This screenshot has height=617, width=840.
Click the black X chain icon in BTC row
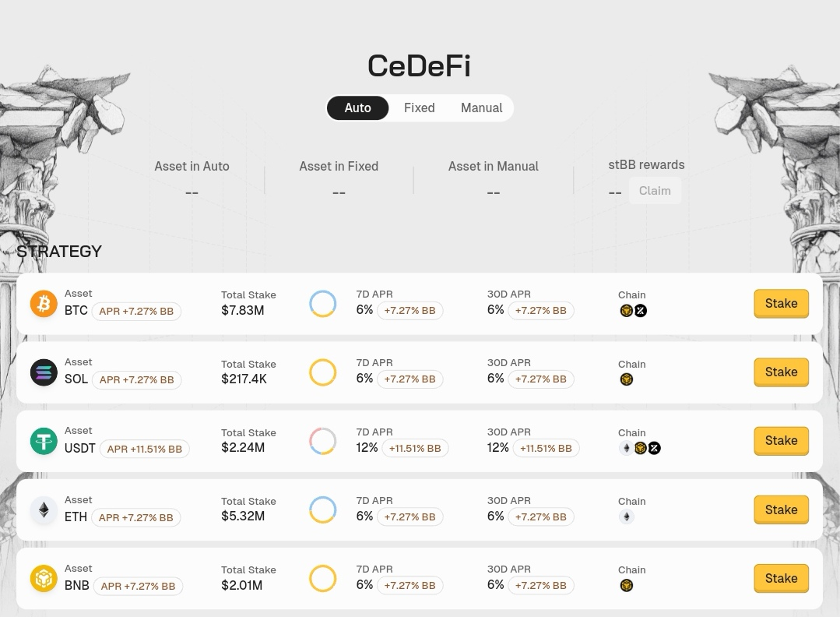[x=641, y=311]
